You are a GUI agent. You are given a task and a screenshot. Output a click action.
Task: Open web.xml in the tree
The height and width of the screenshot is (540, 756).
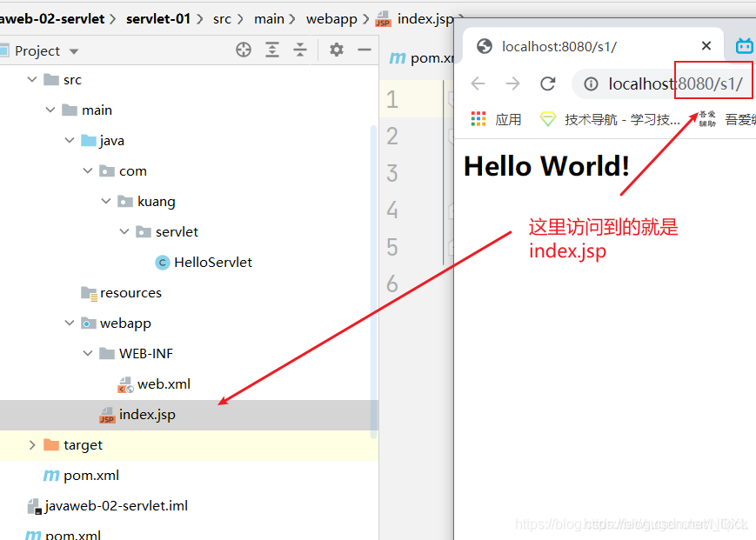(x=164, y=384)
